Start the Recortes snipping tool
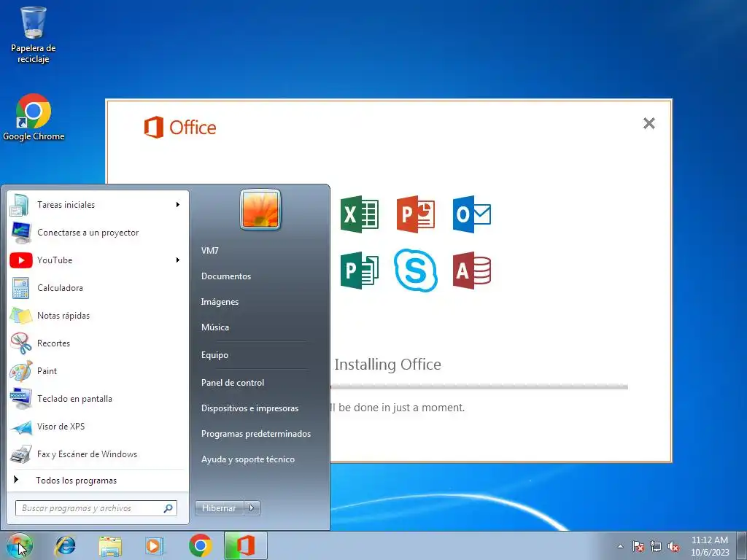747x560 pixels. click(x=98, y=343)
